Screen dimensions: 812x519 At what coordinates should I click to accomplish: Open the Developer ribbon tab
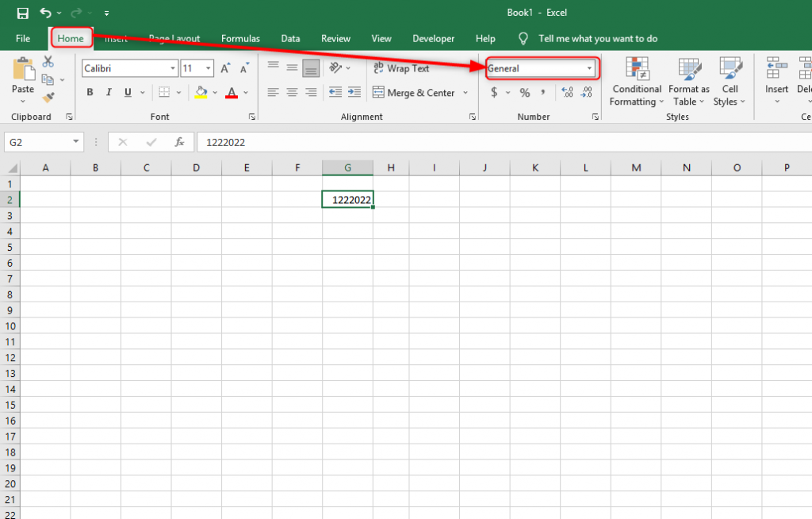coord(433,38)
